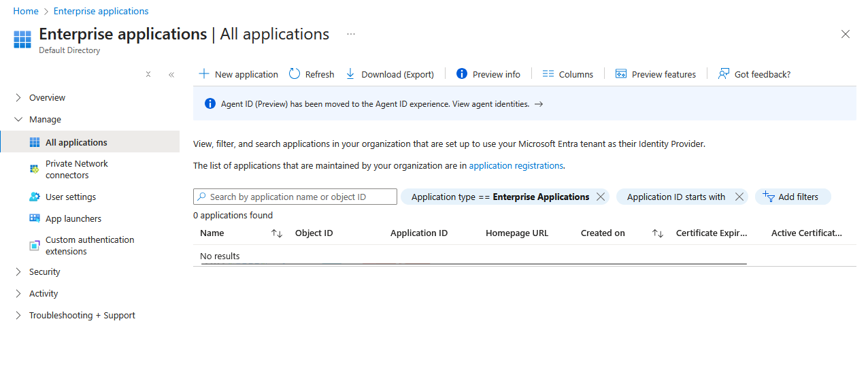Sort by Created on column arrows

(x=658, y=233)
